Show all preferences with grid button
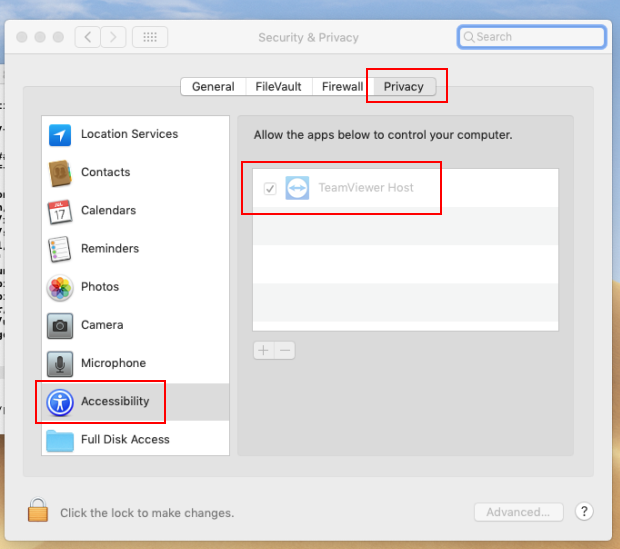Image resolution: width=620 pixels, height=549 pixels. tap(150, 37)
